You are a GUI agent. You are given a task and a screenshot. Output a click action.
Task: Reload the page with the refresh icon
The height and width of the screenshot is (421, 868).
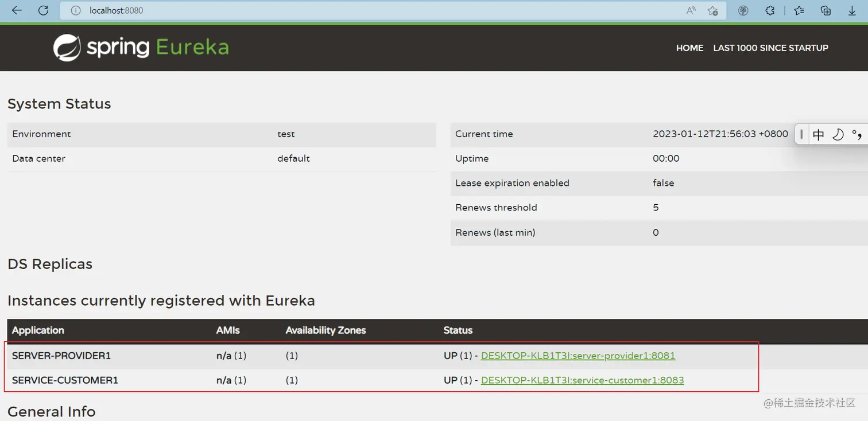(x=44, y=10)
